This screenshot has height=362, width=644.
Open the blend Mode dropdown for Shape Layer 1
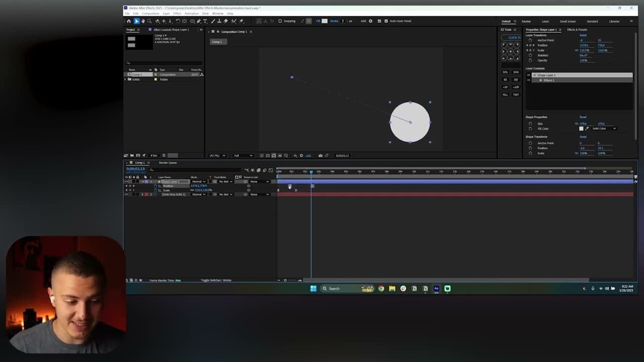pos(199,182)
